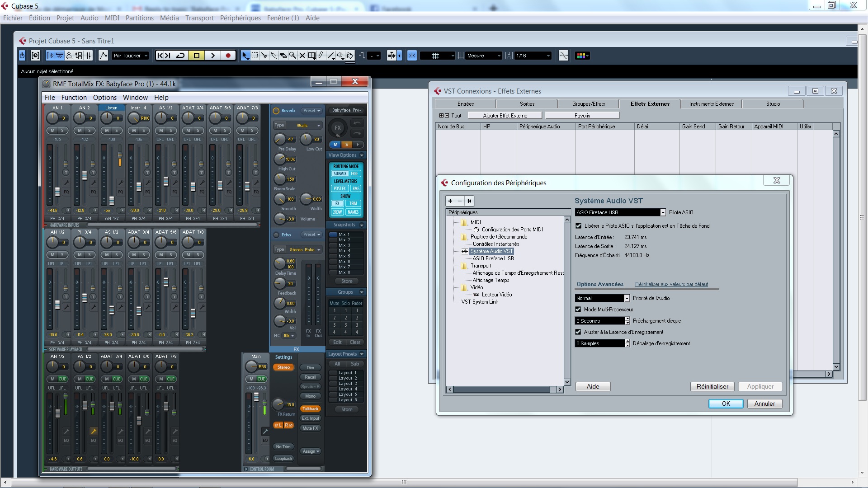Click the Main output fader in TotalMix
This screenshot has height=488, width=868.
pos(256,397)
